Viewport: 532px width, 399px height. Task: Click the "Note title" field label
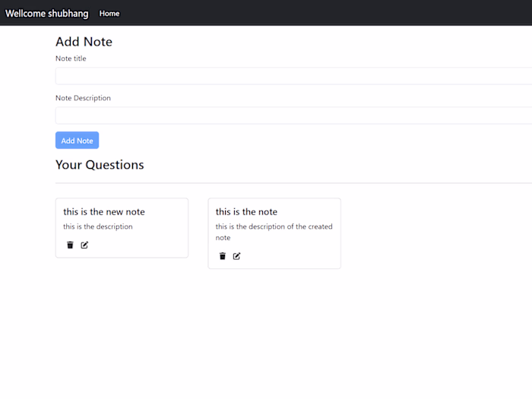click(x=71, y=59)
